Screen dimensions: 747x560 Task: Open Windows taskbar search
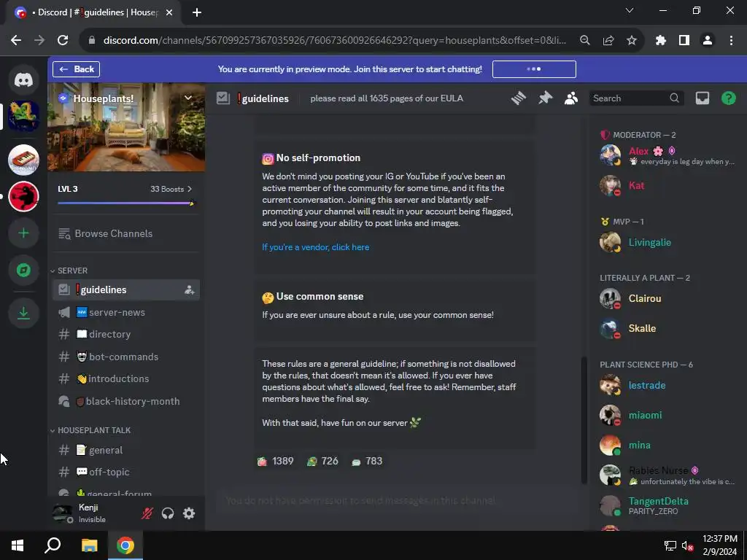(x=53, y=545)
